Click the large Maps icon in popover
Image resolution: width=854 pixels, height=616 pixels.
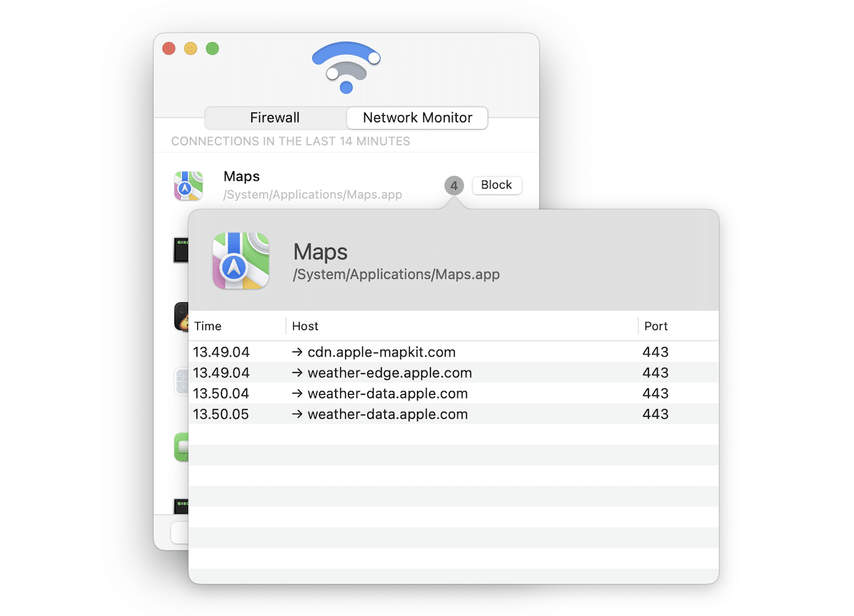[x=241, y=261]
